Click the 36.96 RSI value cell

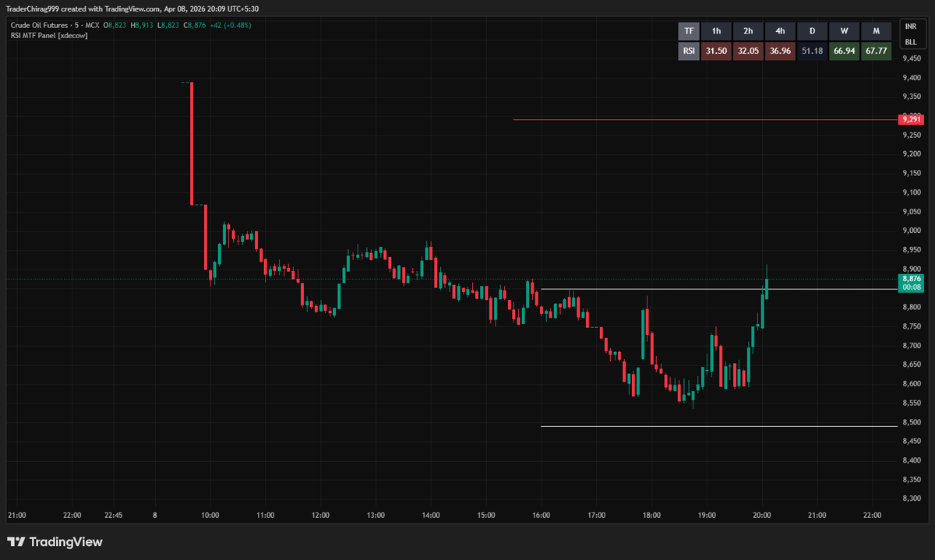[x=780, y=51]
